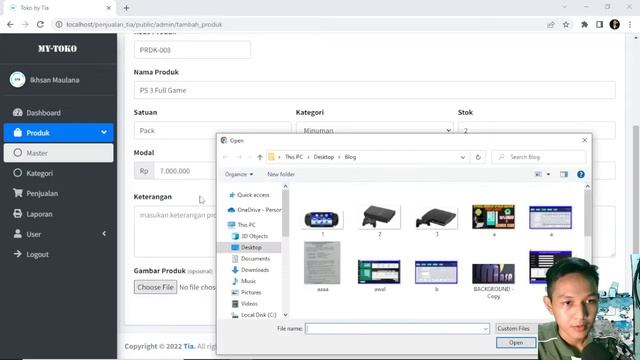Reload the browser page
This screenshot has height=360, width=640.
(40, 24)
